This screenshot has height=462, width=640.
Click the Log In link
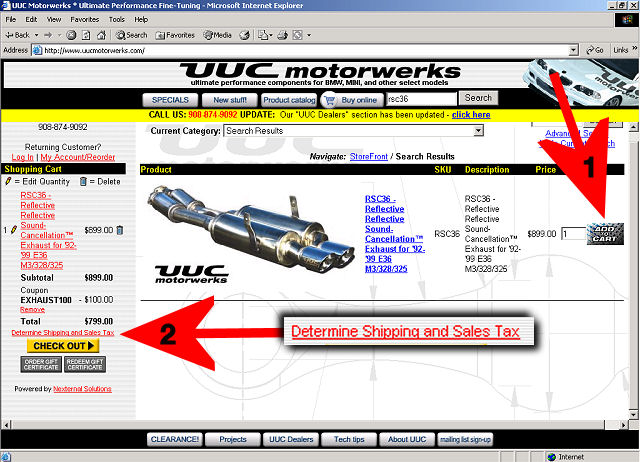pyautogui.click(x=22, y=157)
